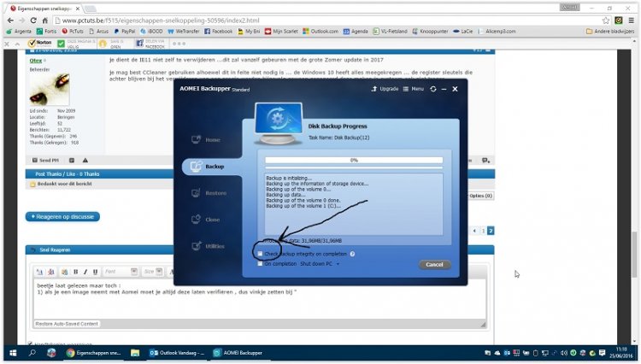Open the Home section in AOMEI Backupper
641x364 pixels.
pyautogui.click(x=206, y=140)
